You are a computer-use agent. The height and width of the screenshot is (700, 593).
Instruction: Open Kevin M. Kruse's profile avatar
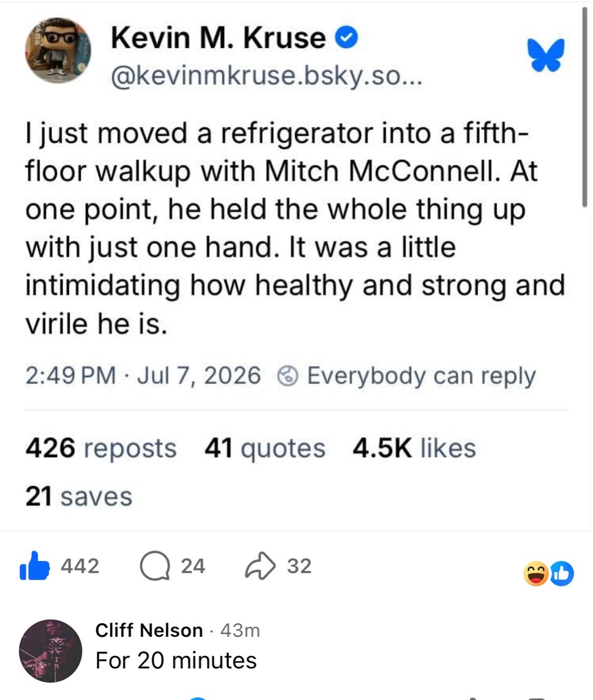click(57, 51)
